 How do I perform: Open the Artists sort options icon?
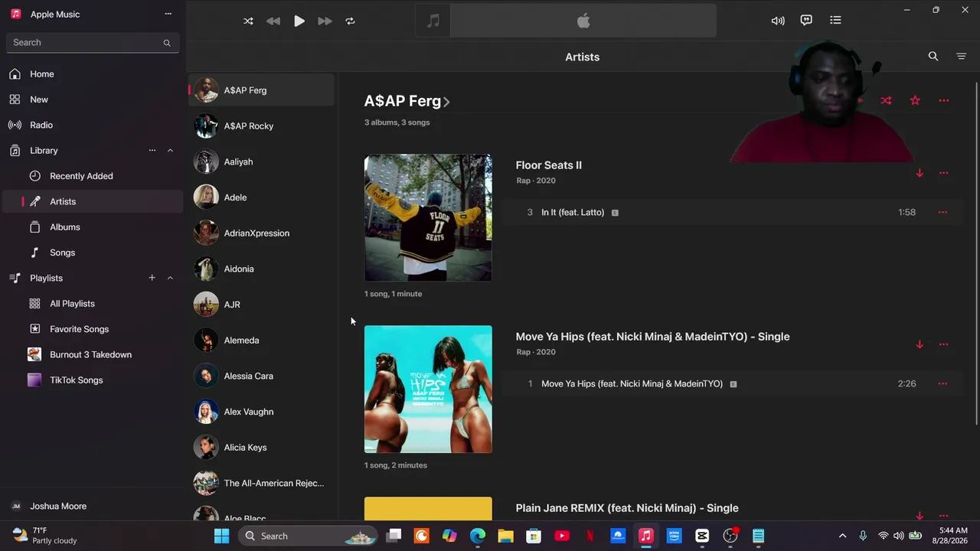(x=962, y=57)
